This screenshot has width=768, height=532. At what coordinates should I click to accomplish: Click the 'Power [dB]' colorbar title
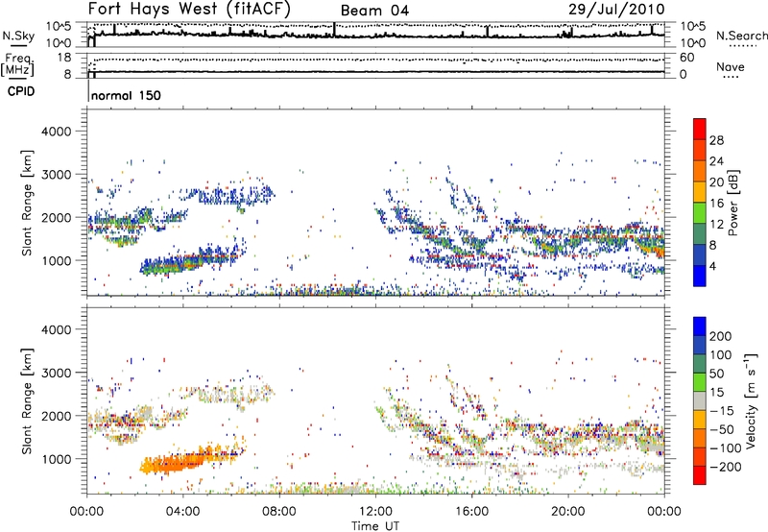pyautogui.click(x=732, y=203)
